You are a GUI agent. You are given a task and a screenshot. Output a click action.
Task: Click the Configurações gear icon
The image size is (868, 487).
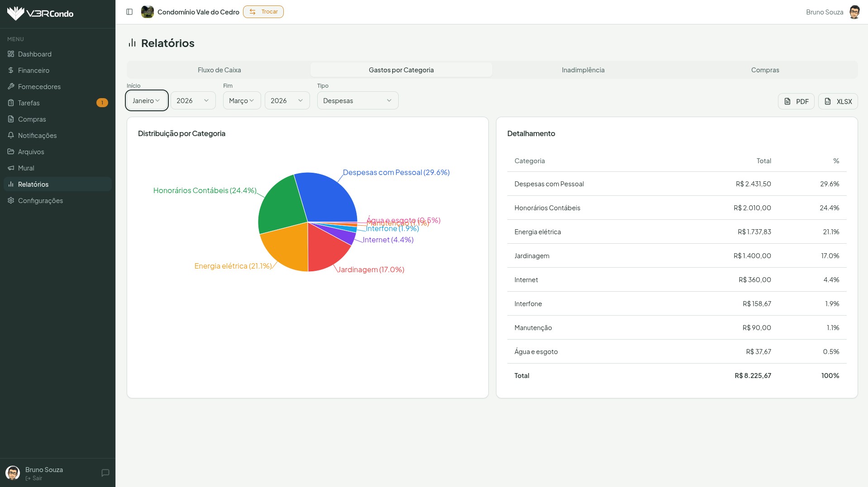(11, 200)
